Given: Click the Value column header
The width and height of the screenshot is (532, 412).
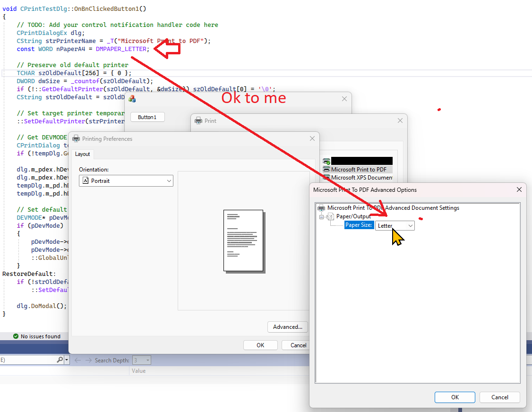Looking at the screenshot, I should [139, 371].
